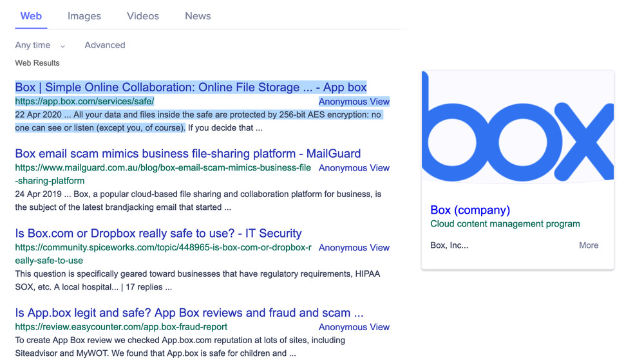
Task: Click the Box logo image
Action: click(518, 127)
